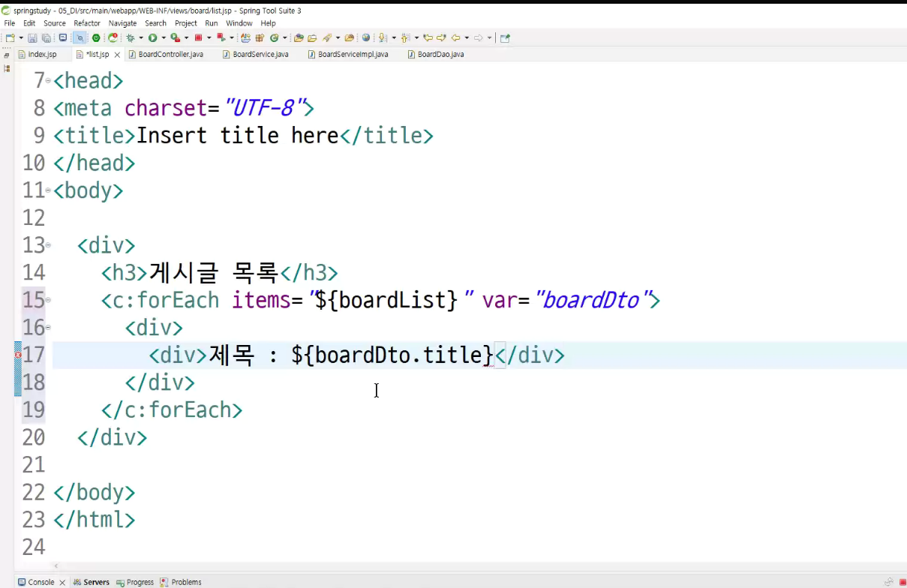Click the Back navigation arrow icon
The width and height of the screenshot is (907, 588).
tap(455, 37)
